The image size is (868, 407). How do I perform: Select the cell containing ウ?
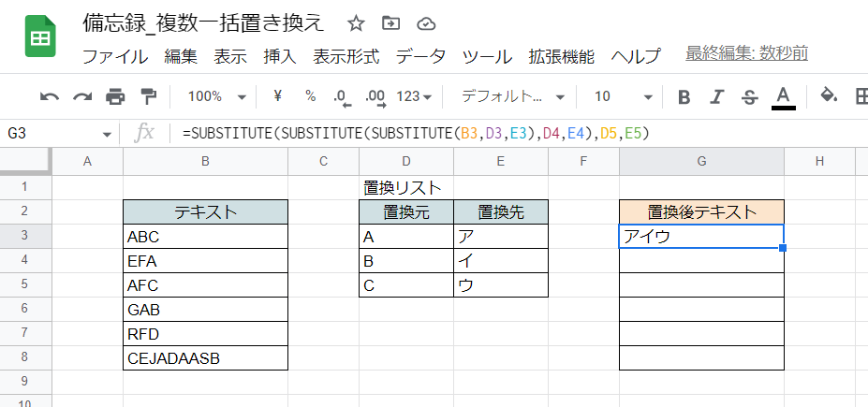coord(501,285)
